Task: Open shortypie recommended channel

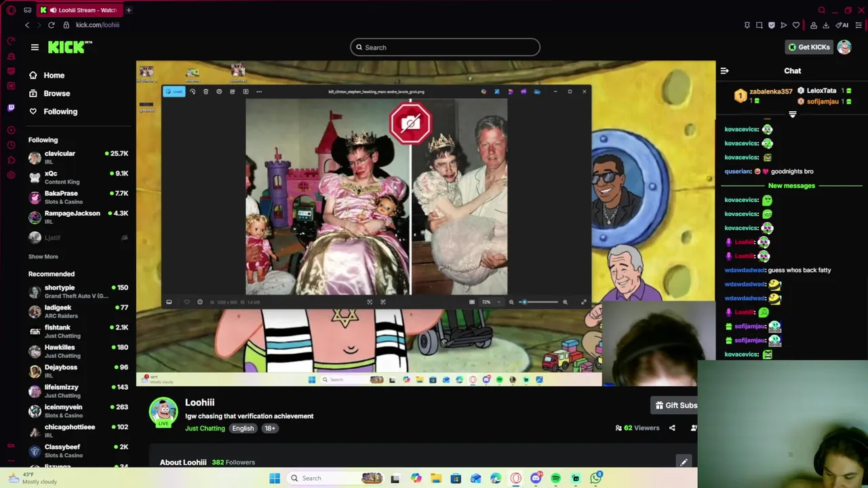Action: point(78,291)
